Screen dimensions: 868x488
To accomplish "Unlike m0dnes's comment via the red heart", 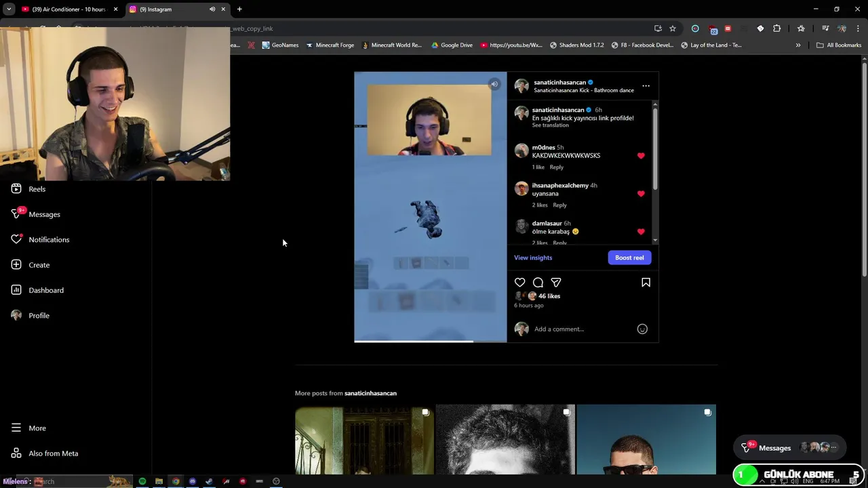I will pos(641,156).
